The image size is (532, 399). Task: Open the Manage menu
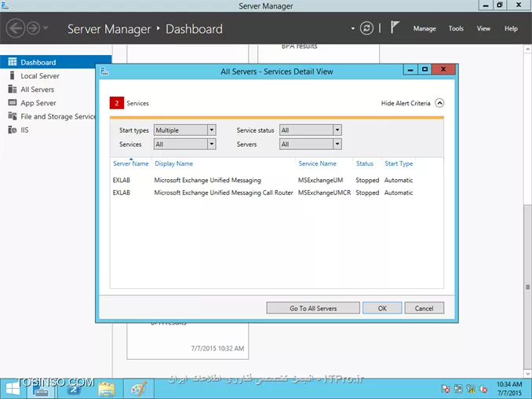tap(425, 28)
